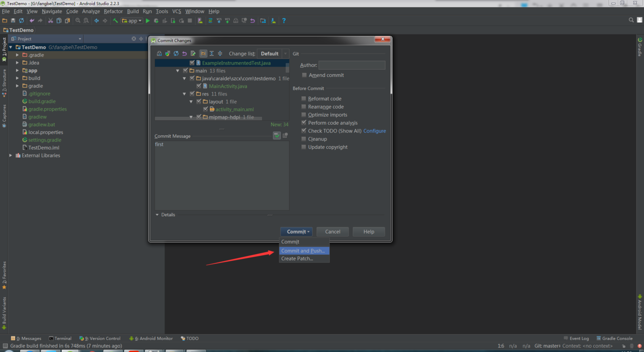Click the Synchronize icon in main toolbar
Image resolution: width=644 pixels, height=352 pixels.
coord(21,21)
